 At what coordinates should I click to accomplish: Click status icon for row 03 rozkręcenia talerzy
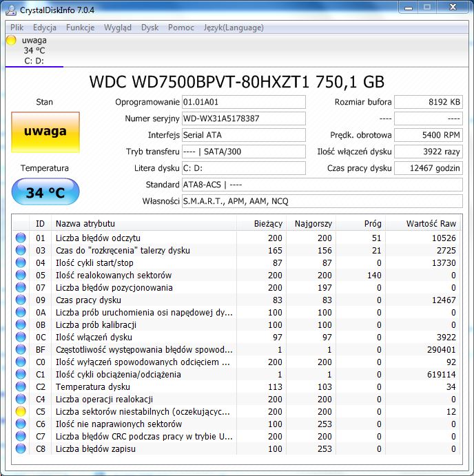click(21, 250)
